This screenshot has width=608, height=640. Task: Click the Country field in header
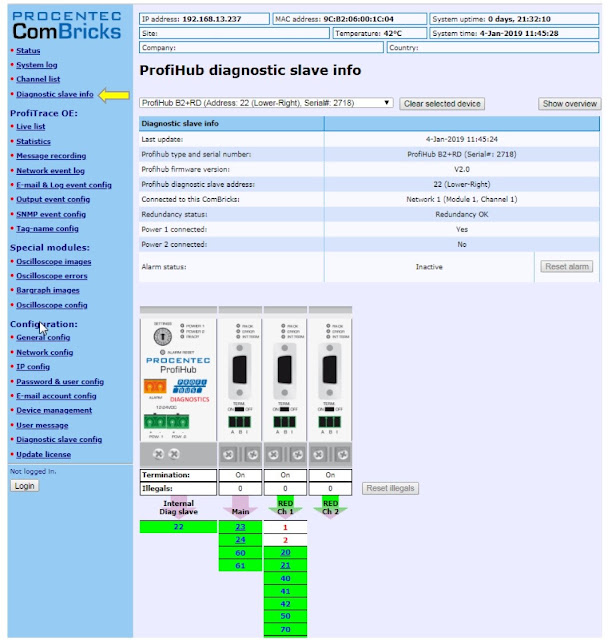pos(493,48)
